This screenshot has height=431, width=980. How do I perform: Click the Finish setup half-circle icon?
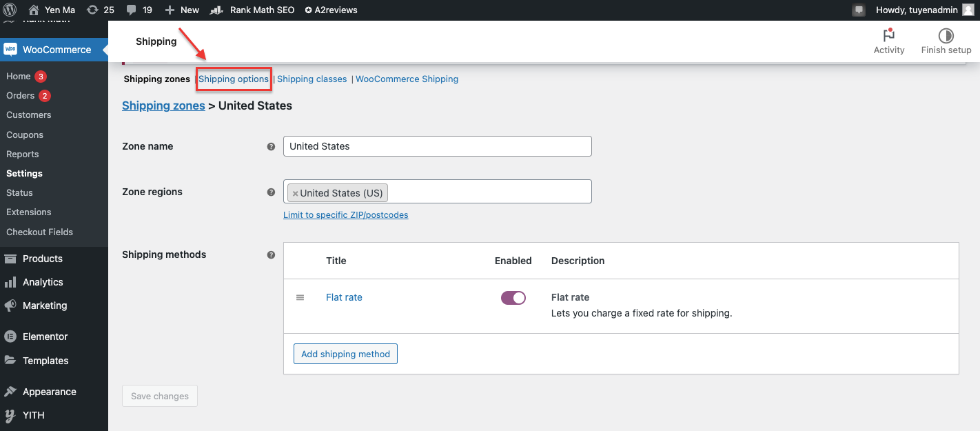(x=946, y=36)
